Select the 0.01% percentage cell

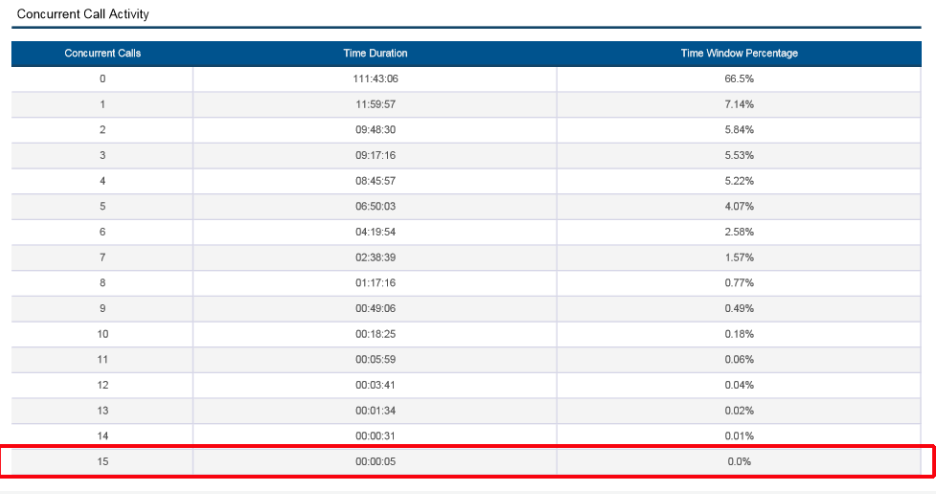(739, 436)
